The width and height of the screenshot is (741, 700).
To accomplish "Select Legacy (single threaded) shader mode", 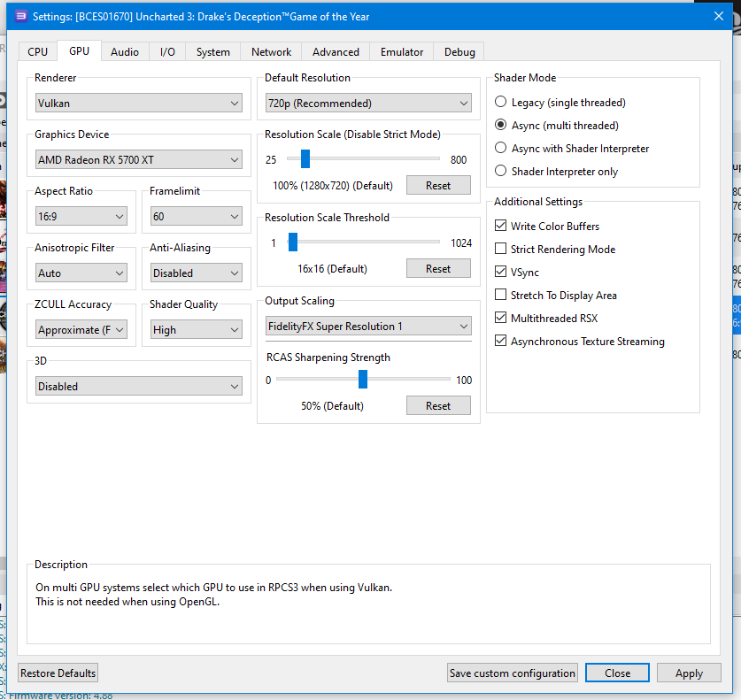I will pyautogui.click(x=501, y=103).
